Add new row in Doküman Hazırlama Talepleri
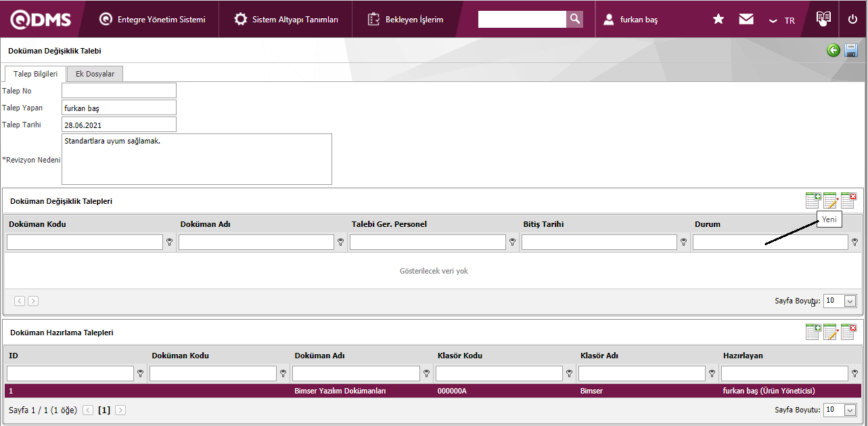The height and width of the screenshot is (426, 868). click(813, 332)
